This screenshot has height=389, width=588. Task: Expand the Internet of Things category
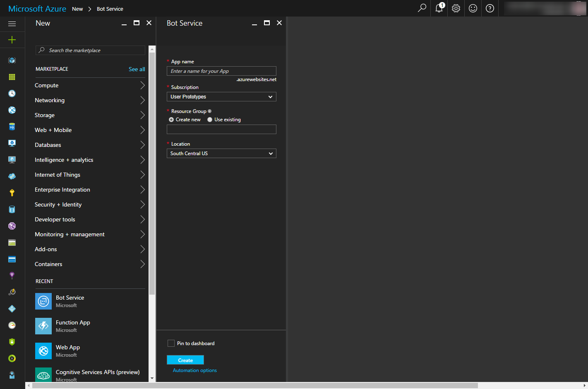click(x=90, y=175)
